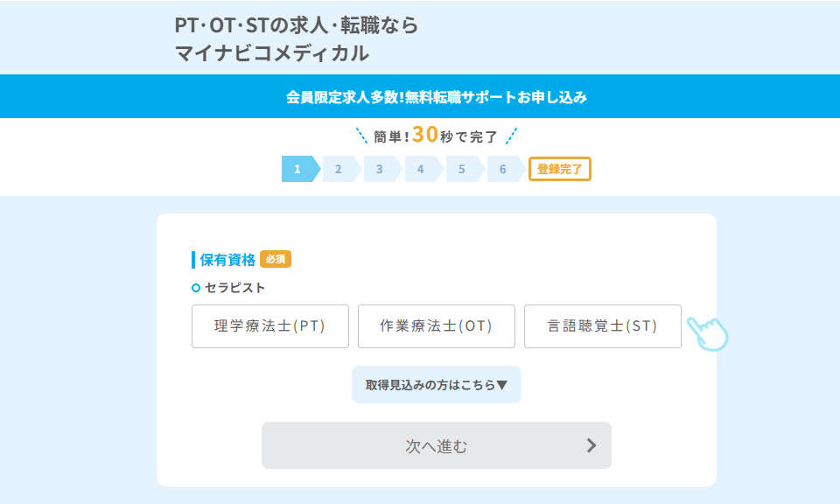Jump to step 2 in progress bar
Screen dimensions: 840x504
click(339, 169)
